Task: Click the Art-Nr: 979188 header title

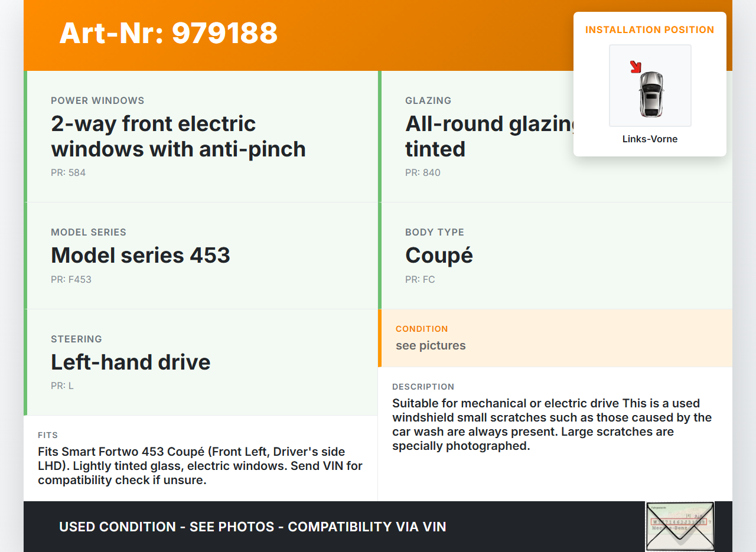Action: pos(168,33)
